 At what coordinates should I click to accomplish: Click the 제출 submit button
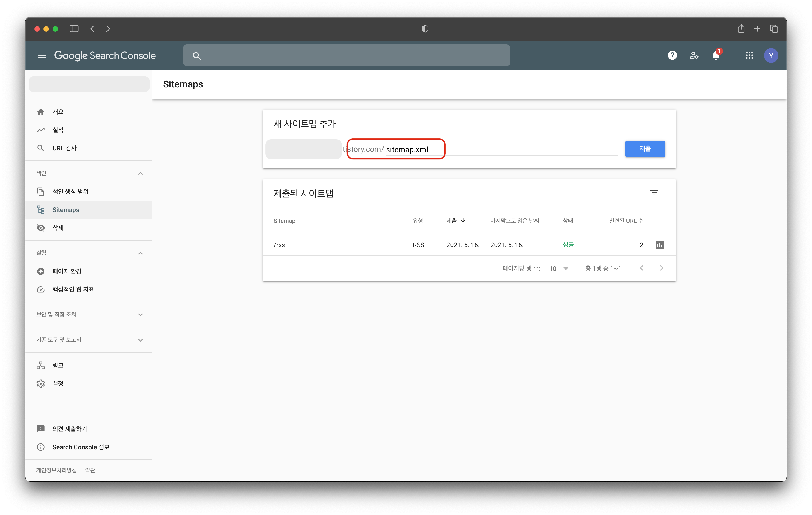(645, 149)
